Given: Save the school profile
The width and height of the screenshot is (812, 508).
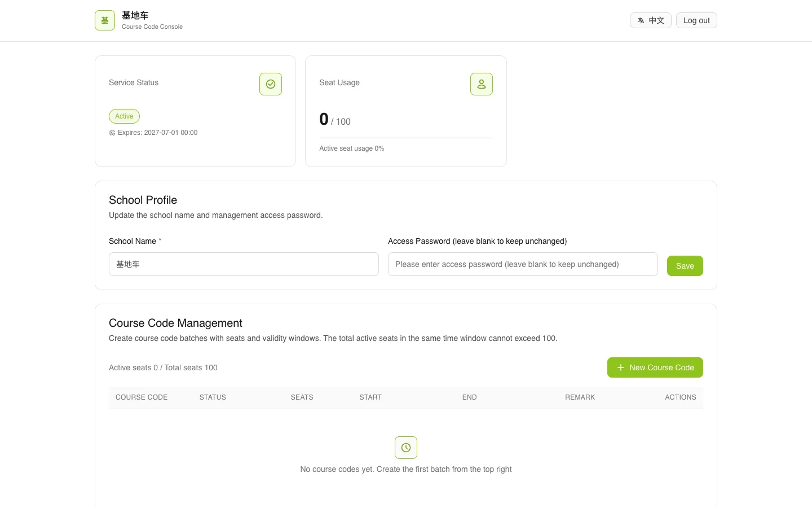Looking at the screenshot, I should pyautogui.click(x=685, y=266).
